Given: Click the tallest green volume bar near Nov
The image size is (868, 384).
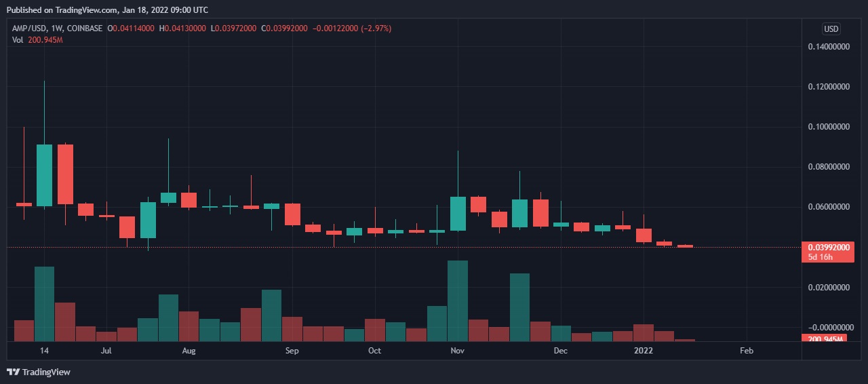Looking at the screenshot, I should point(458,301).
